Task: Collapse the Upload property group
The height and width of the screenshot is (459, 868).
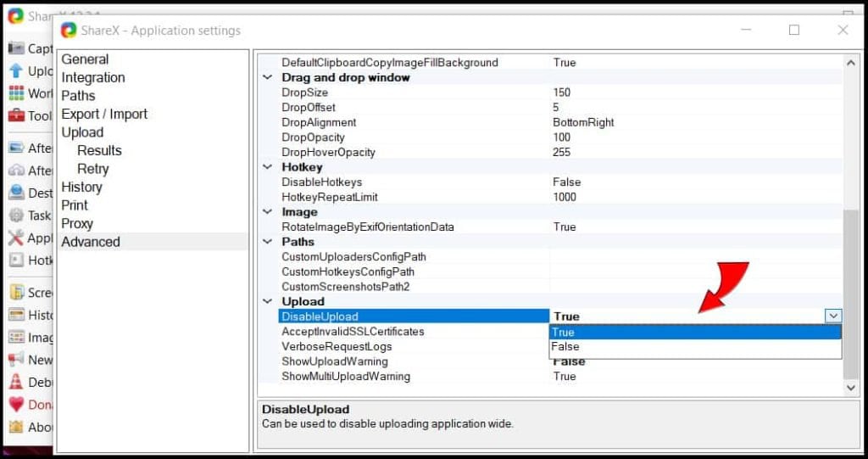Action: pyautogui.click(x=268, y=301)
